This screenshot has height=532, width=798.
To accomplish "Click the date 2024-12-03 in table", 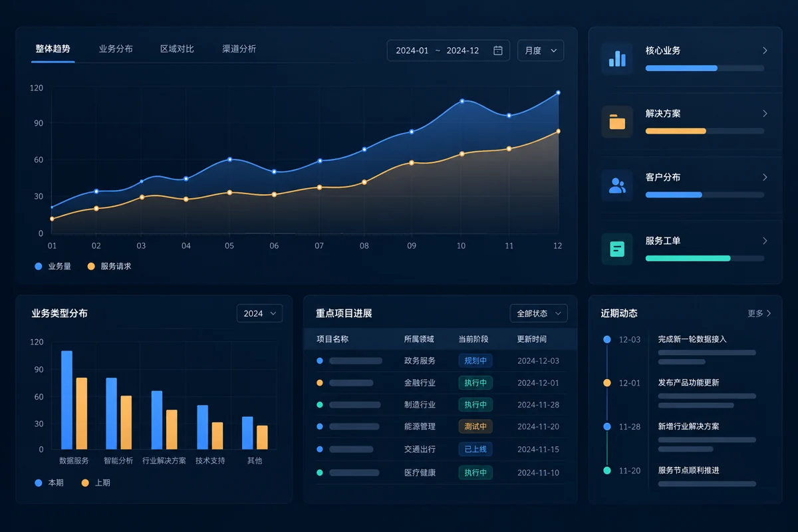I will [x=539, y=361].
